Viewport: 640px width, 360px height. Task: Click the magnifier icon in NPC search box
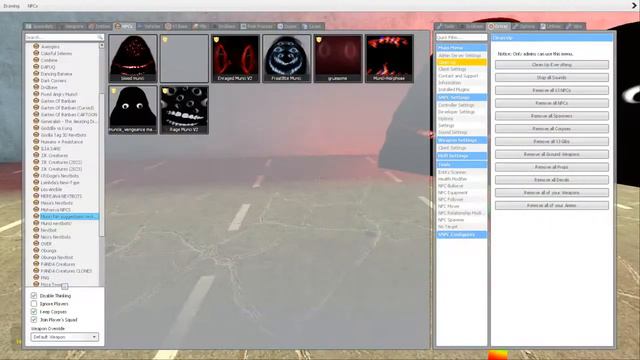[x=100, y=37]
